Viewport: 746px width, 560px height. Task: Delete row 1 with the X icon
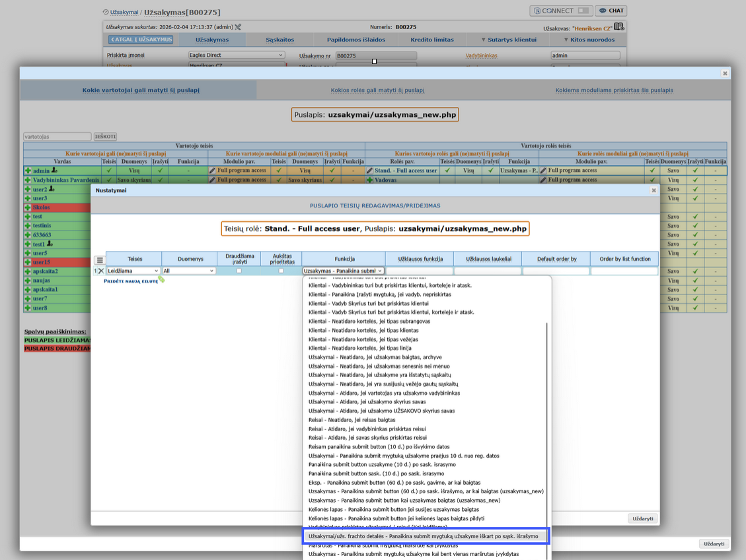101,271
